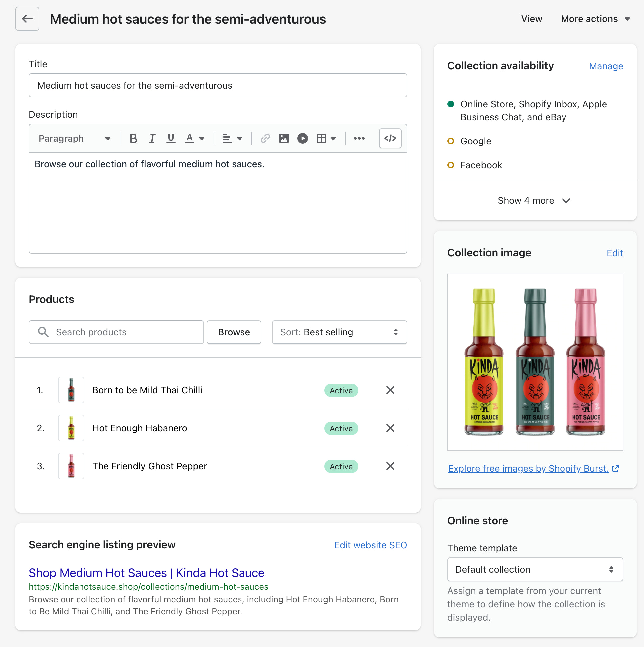Apply italic formatting to description
This screenshot has height=647, width=644.
tap(152, 138)
